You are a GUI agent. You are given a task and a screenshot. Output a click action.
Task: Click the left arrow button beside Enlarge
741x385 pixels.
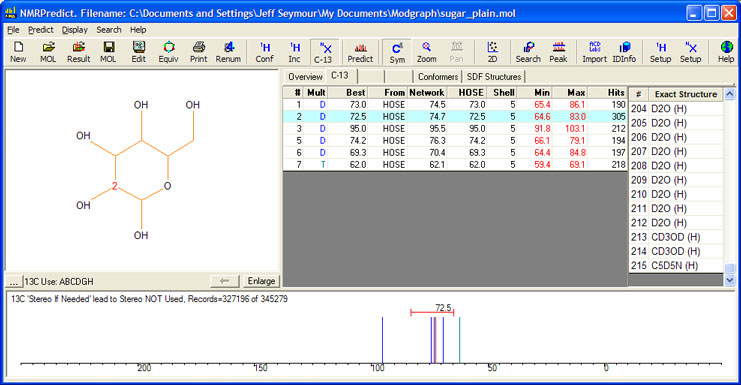tap(225, 281)
